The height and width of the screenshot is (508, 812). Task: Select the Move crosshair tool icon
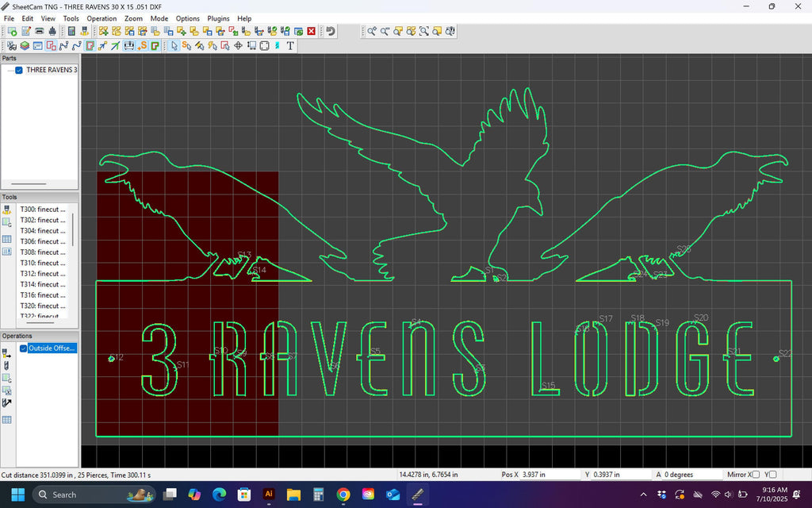pos(238,45)
